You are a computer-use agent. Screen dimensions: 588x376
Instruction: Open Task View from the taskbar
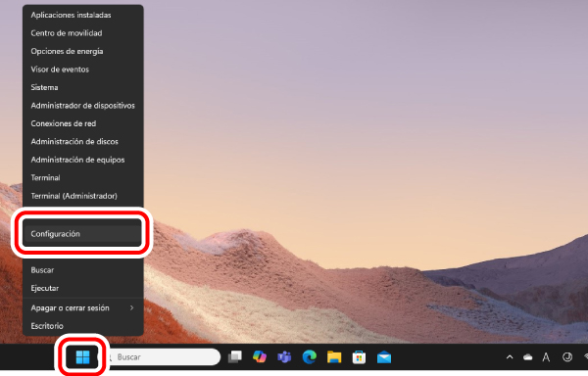235,356
